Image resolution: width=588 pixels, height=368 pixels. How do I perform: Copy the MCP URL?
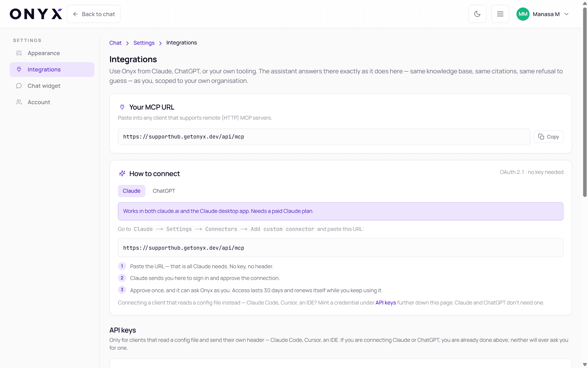point(548,137)
